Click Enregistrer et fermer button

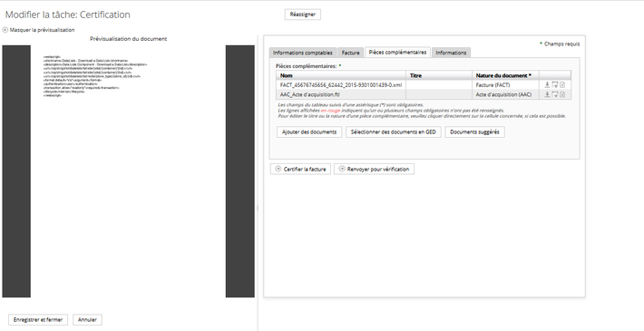[38, 320]
